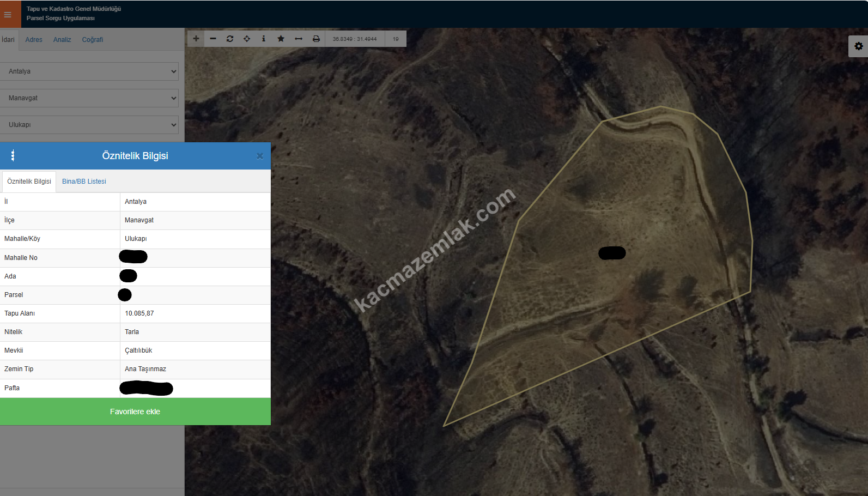Expand the Antalya province dropdown
The width and height of the screenshot is (868, 496).
click(89, 71)
